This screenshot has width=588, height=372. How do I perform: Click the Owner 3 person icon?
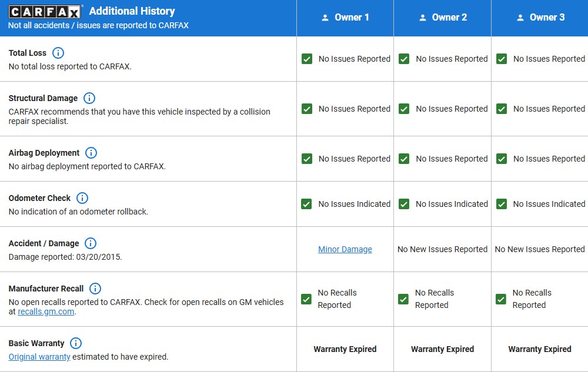[520, 18]
